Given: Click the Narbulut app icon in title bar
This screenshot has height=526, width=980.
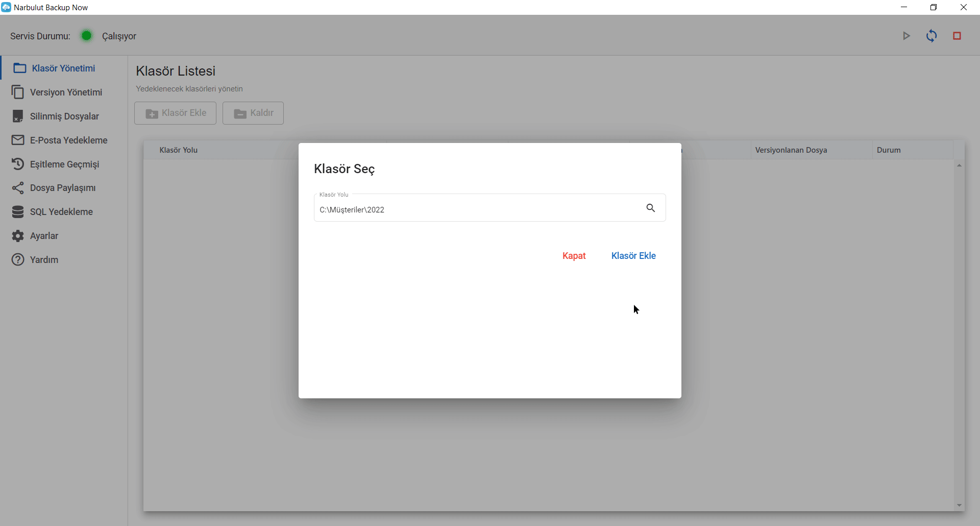Looking at the screenshot, I should click(6, 7).
